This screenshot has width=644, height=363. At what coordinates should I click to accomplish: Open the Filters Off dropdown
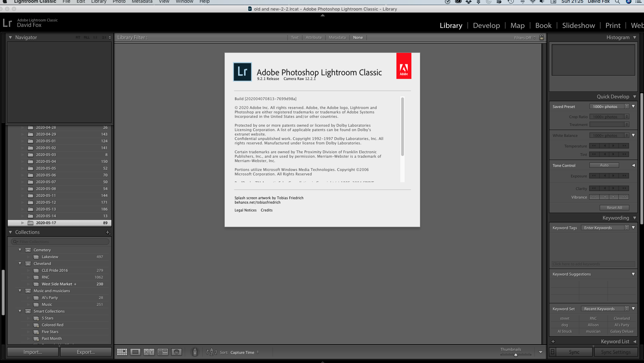click(525, 38)
